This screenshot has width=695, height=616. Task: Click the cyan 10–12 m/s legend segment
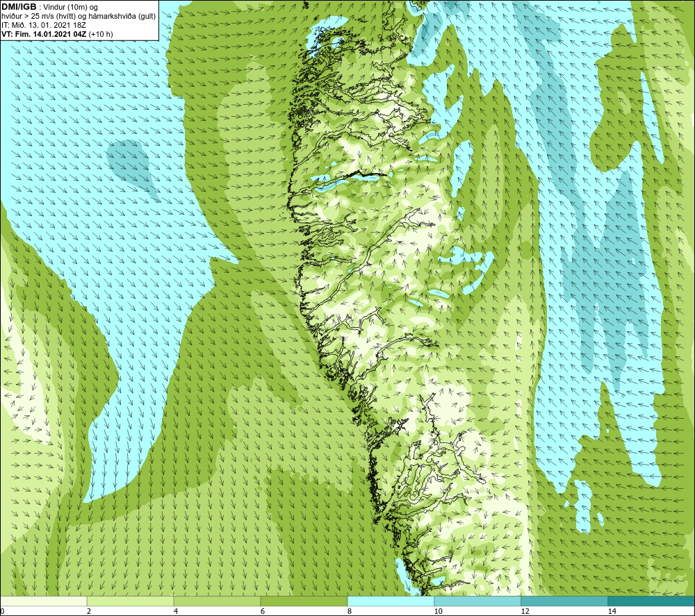click(x=478, y=601)
